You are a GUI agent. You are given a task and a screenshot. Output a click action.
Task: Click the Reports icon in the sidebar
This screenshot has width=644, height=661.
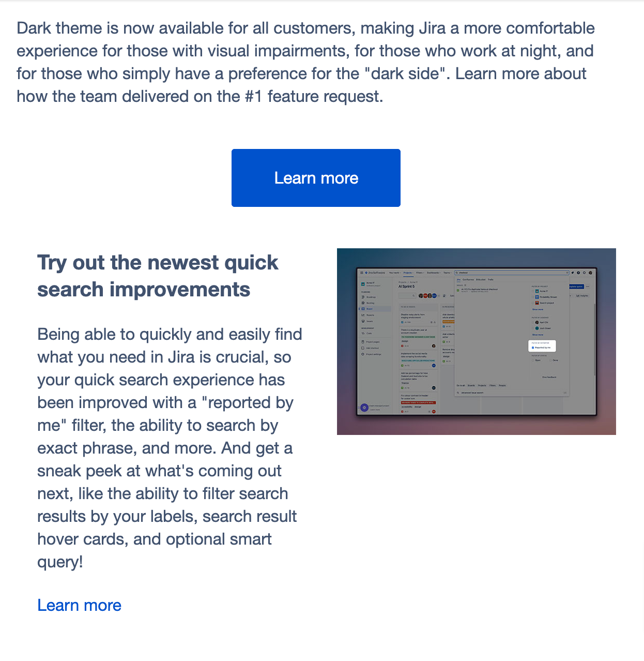coord(363,315)
